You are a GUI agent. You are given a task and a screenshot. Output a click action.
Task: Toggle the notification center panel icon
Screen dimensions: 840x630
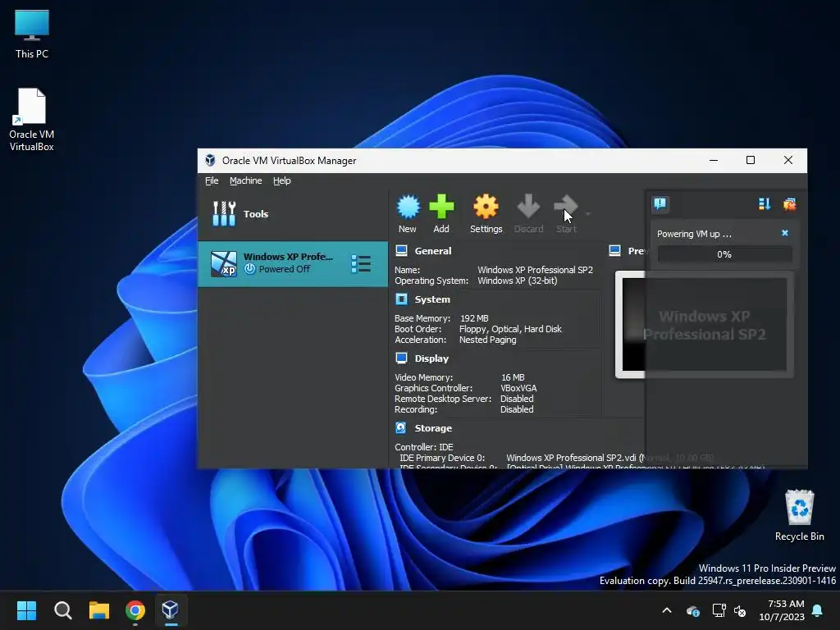pos(660,203)
